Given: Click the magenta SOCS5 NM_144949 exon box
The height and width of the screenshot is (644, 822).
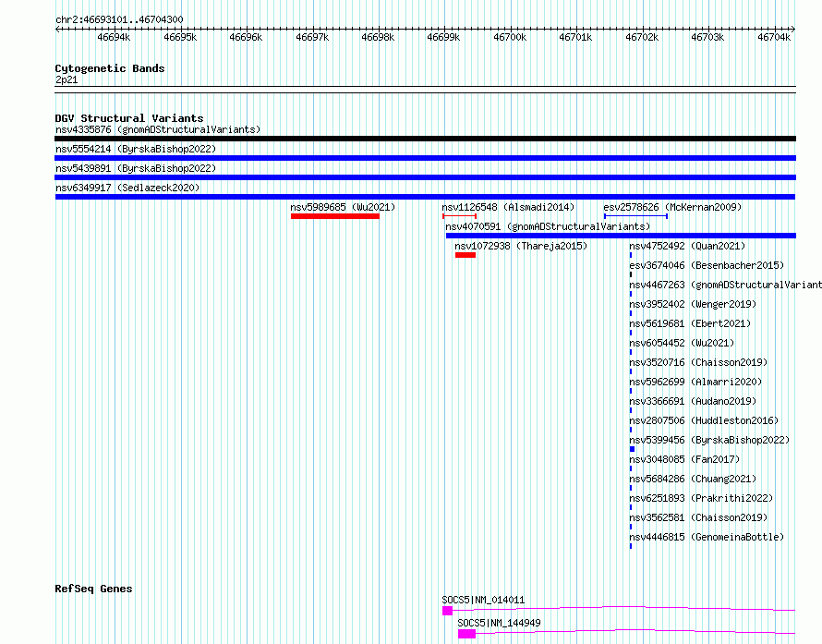Looking at the screenshot, I should click(x=466, y=634).
